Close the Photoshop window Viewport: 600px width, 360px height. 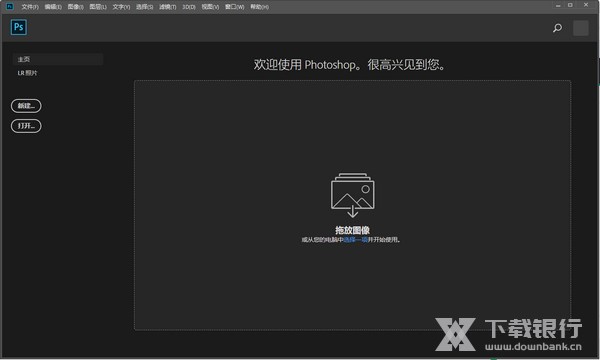click(x=586, y=5)
